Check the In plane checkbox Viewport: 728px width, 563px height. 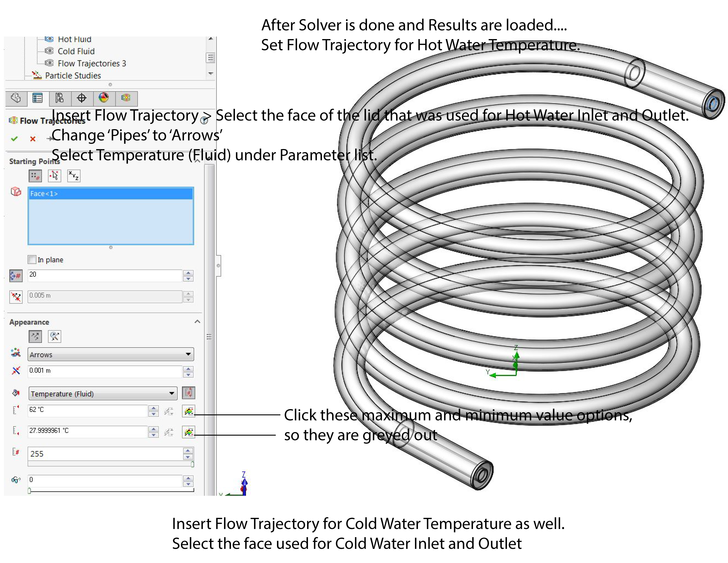click(x=32, y=259)
